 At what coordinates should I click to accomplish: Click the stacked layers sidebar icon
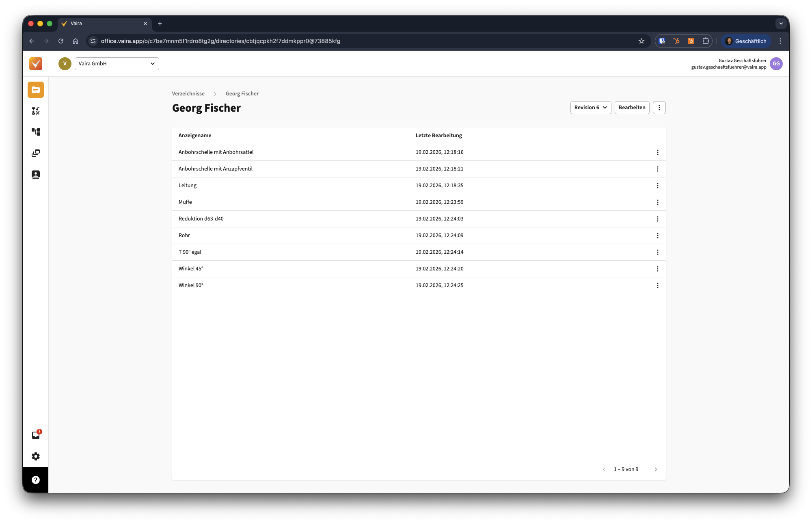[x=36, y=153]
